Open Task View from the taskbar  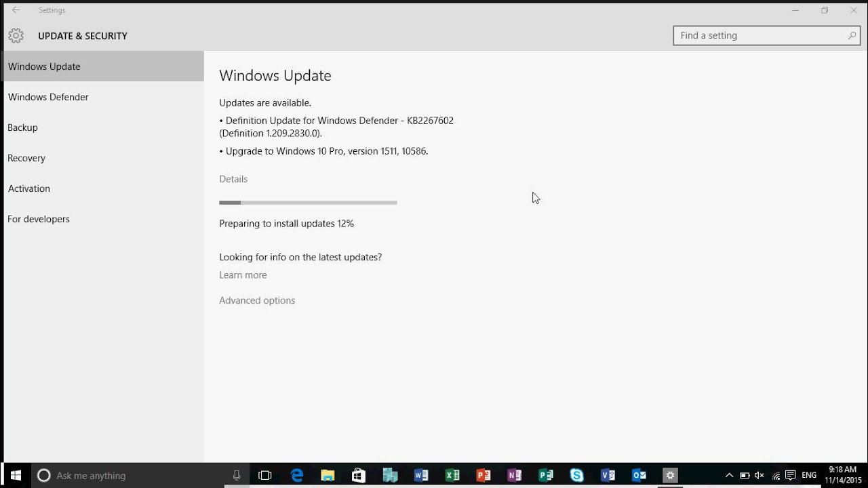pyautogui.click(x=265, y=476)
